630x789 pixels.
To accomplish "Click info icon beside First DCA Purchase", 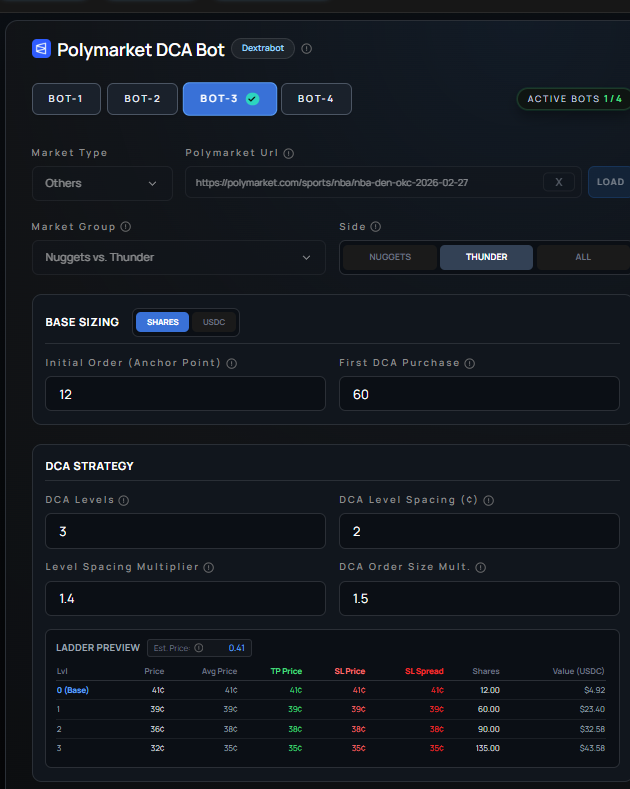I will (x=469, y=363).
